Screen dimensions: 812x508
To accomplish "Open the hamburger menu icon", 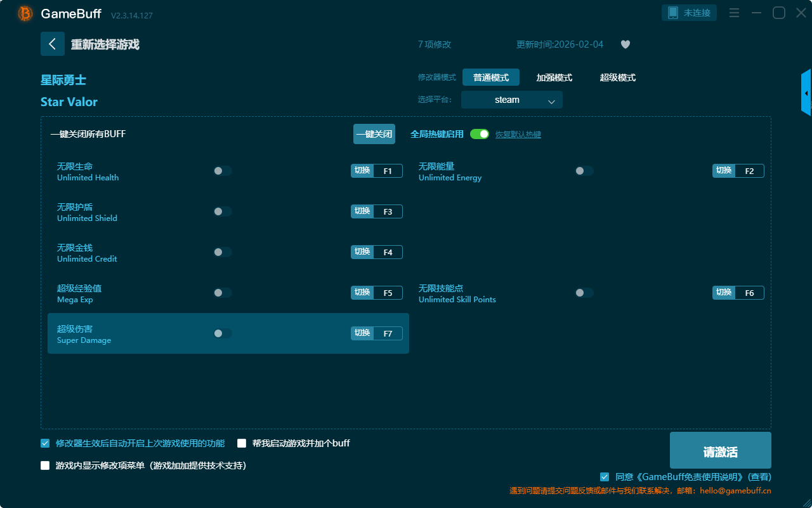I will [734, 13].
